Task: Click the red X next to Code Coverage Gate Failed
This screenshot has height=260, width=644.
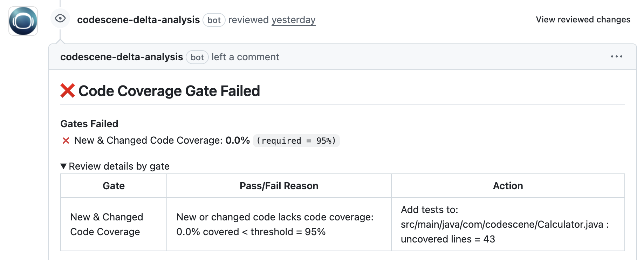Action: point(67,90)
